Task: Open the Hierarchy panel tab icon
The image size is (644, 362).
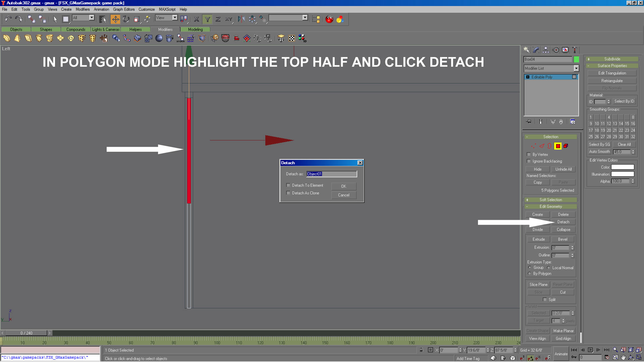Action: tap(546, 50)
